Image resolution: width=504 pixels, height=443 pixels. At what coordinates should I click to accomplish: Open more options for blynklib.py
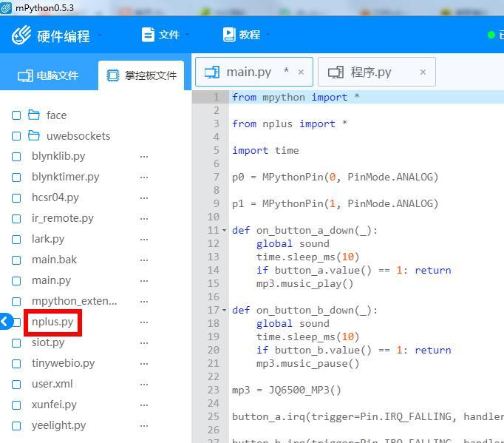[x=144, y=157]
